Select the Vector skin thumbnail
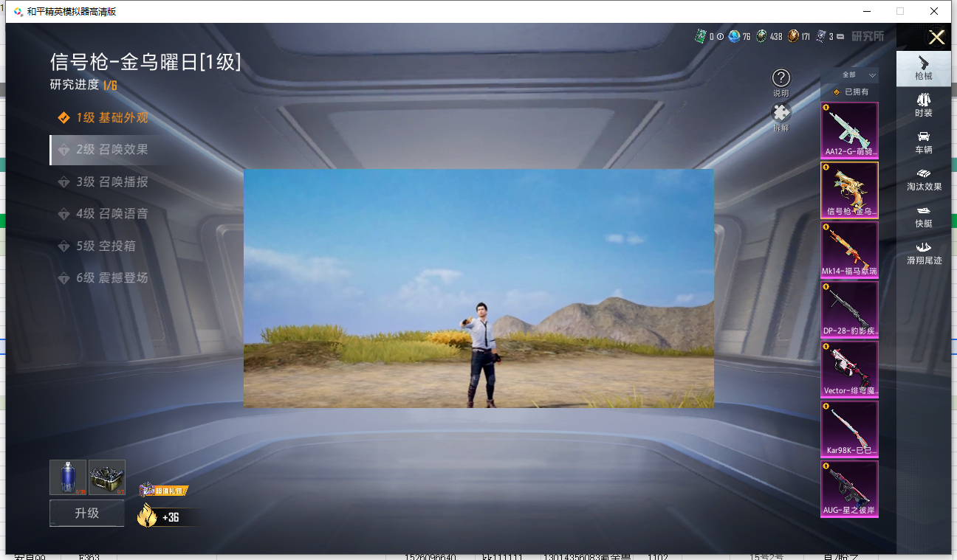 tap(850, 369)
